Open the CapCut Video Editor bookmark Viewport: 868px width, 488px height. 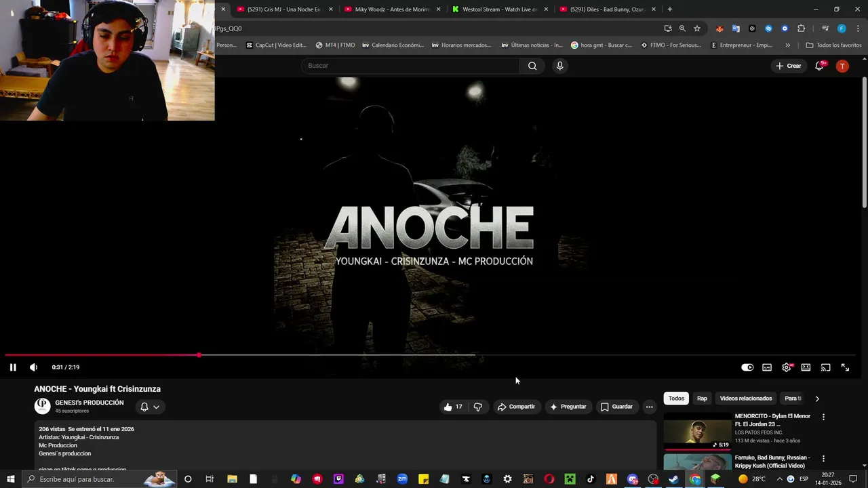276,45
